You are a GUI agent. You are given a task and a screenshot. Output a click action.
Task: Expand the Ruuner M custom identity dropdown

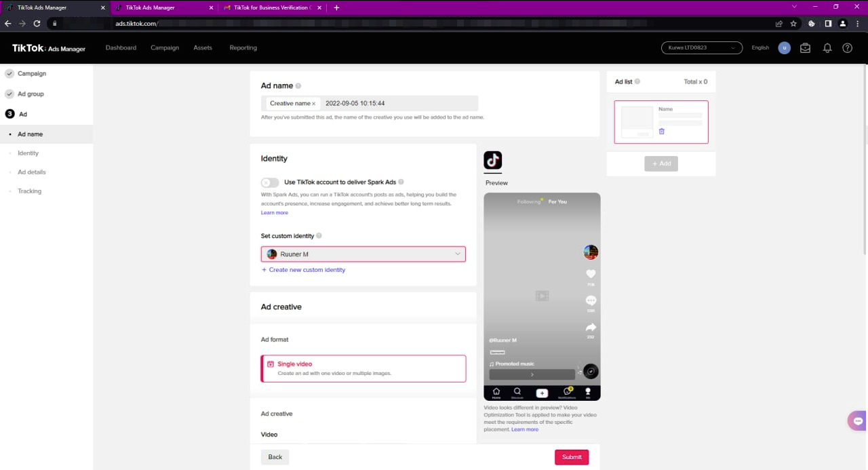click(x=363, y=254)
